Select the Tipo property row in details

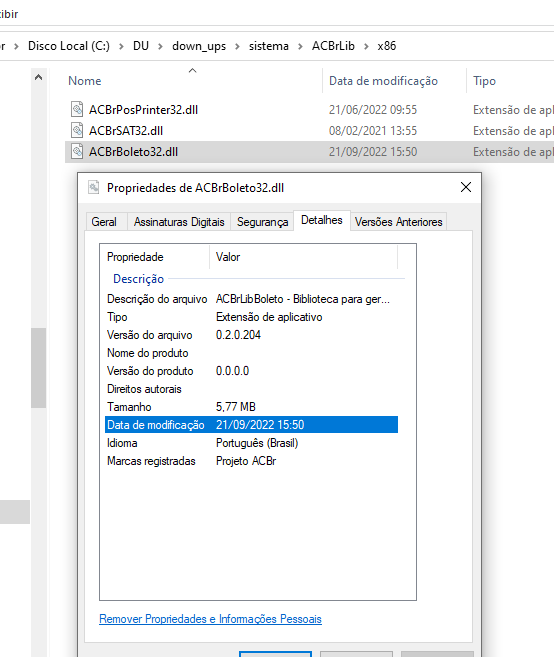[x=251, y=317]
